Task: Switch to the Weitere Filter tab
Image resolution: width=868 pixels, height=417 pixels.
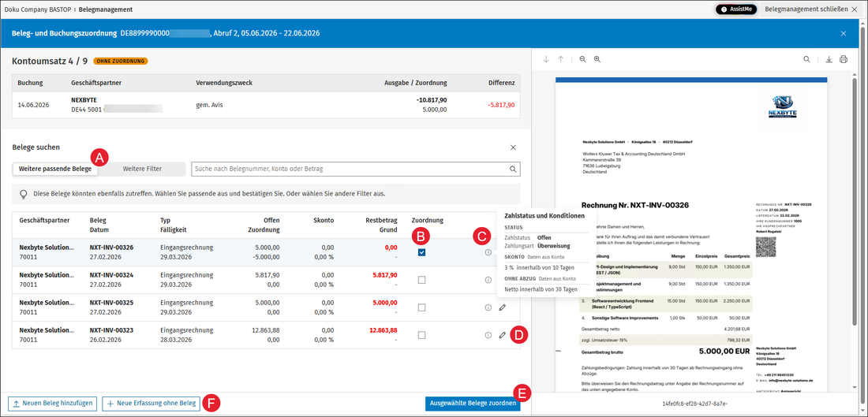Action: tap(142, 169)
